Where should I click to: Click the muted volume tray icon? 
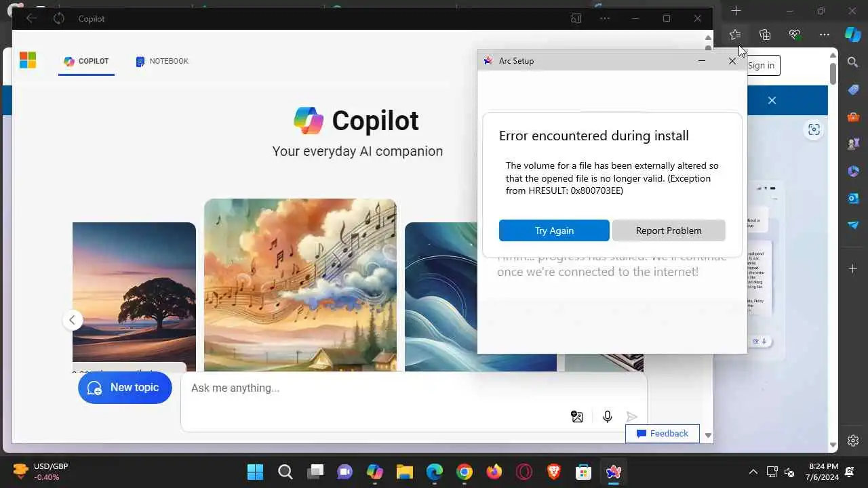coord(789,472)
